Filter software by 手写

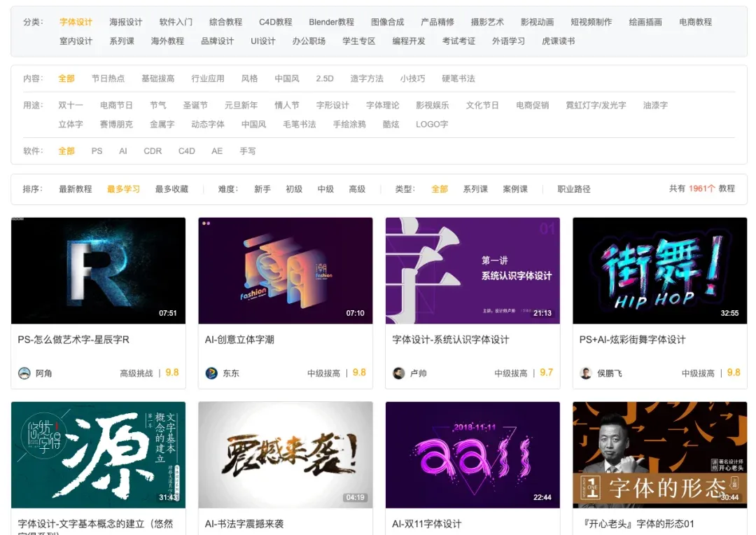(247, 151)
